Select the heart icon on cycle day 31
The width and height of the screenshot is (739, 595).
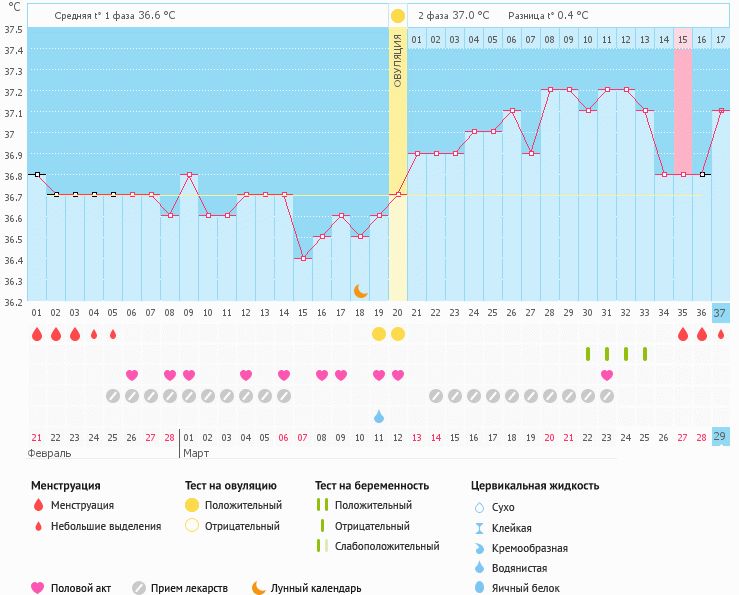click(x=607, y=375)
